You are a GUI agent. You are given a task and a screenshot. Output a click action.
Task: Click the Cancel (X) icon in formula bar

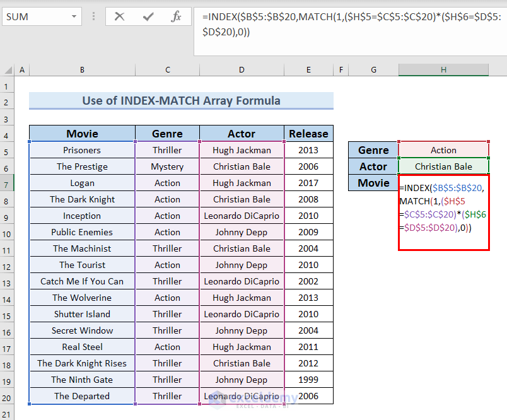119,17
